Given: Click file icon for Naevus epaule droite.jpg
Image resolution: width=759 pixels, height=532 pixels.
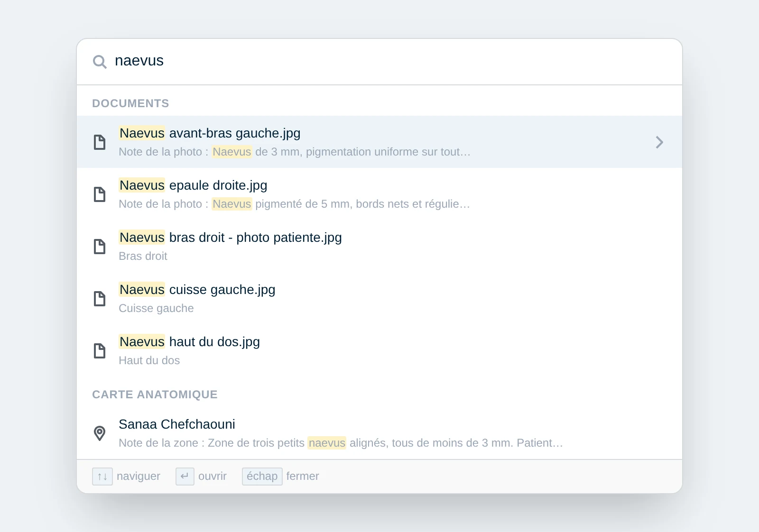Looking at the screenshot, I should pos(100,194).
